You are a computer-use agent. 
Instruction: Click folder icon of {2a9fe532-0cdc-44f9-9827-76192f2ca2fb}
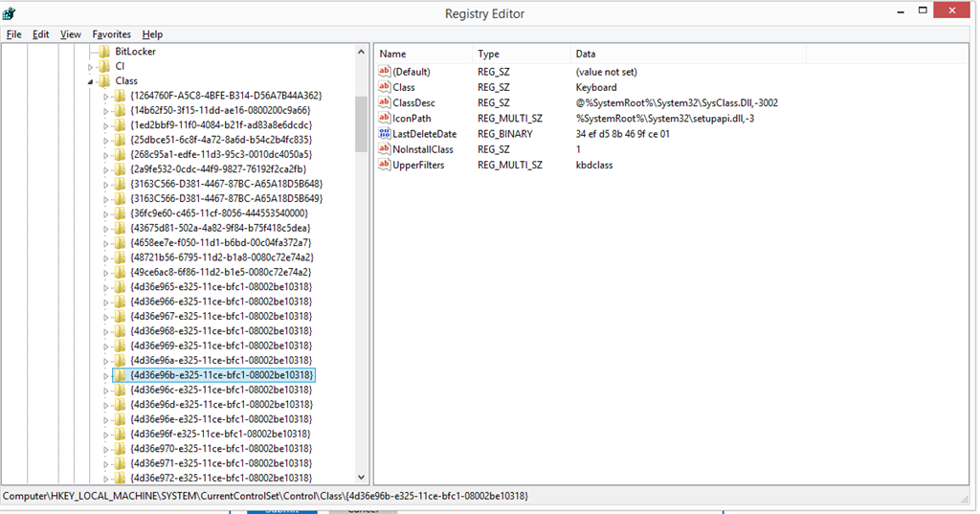point(120,168)
